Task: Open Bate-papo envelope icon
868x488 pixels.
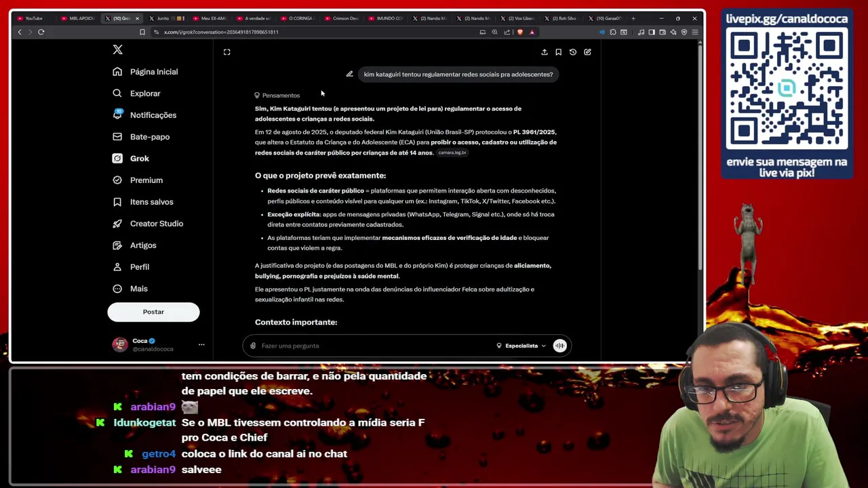Action: [117, 137]
